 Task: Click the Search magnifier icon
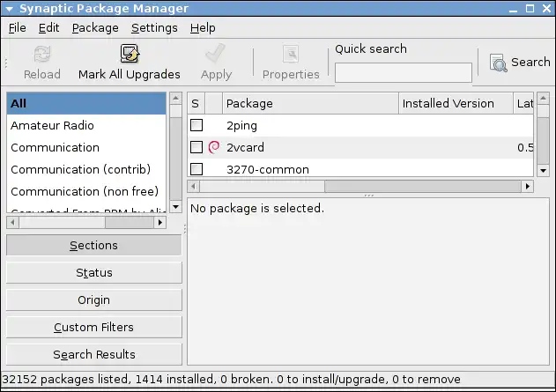[498, 63]
